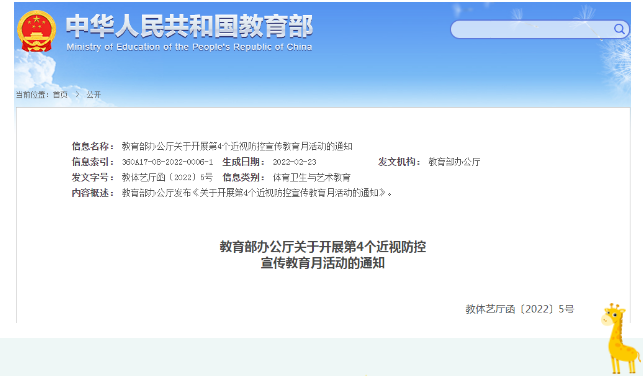Open the 公开 breadcrumb link
643x376 pixels.
93,95
